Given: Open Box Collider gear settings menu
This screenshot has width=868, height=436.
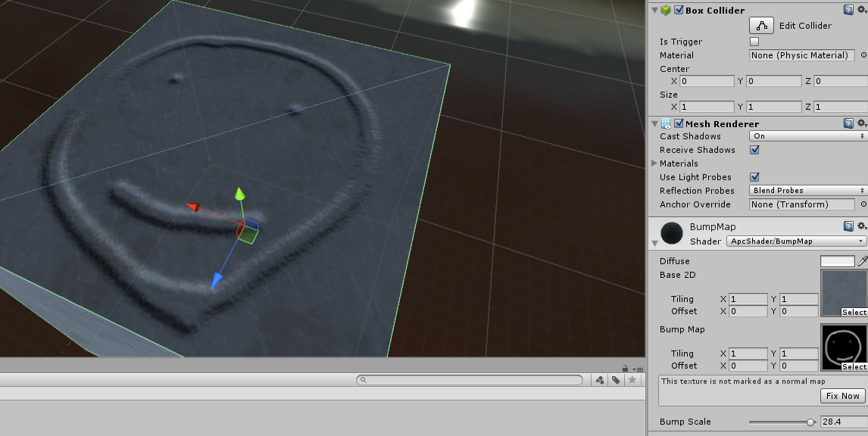Looking at the screenshot, I should (x=862, y=9).
